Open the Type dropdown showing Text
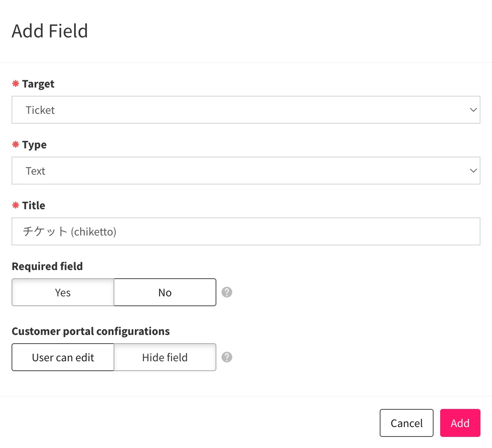 coord(246,171)
